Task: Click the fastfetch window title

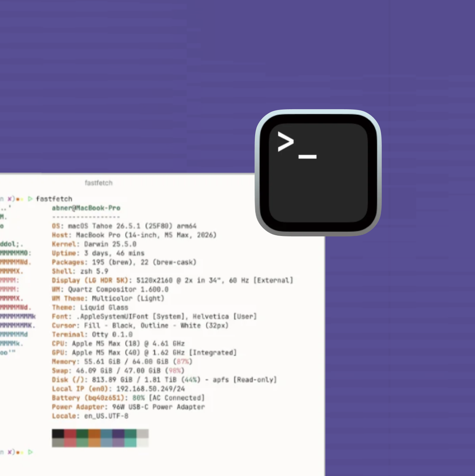Action: click(x=99, y=183)
